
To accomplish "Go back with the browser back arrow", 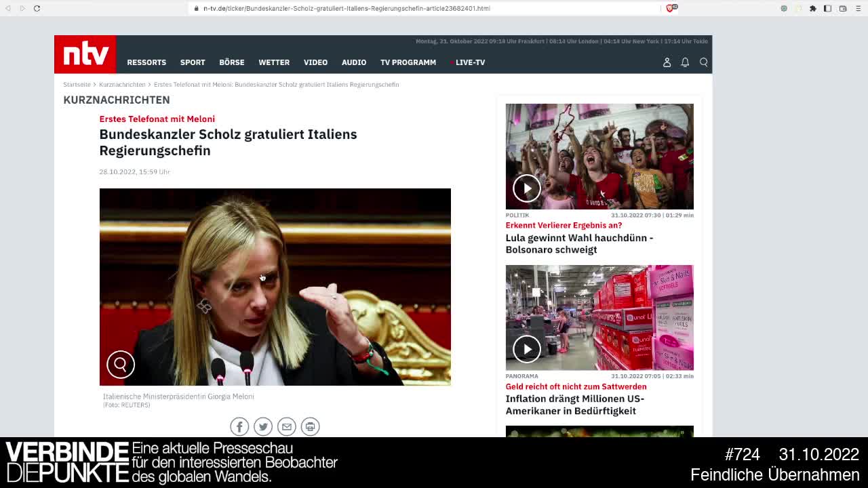I will [x=8, y=8].
